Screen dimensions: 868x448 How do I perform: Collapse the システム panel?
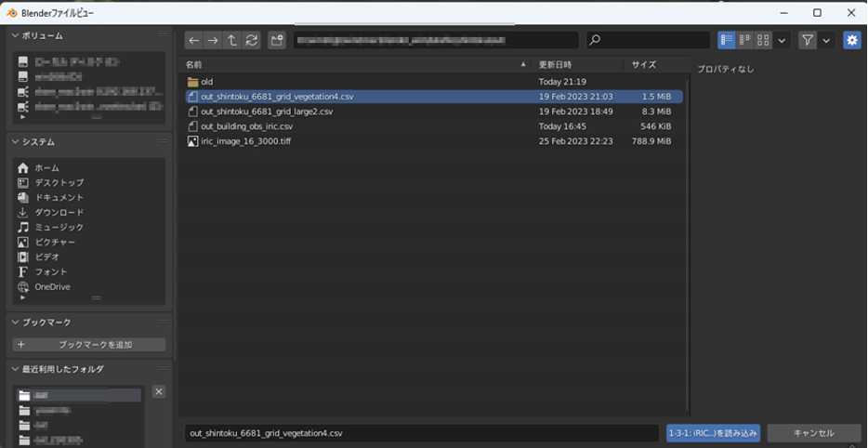15,142
